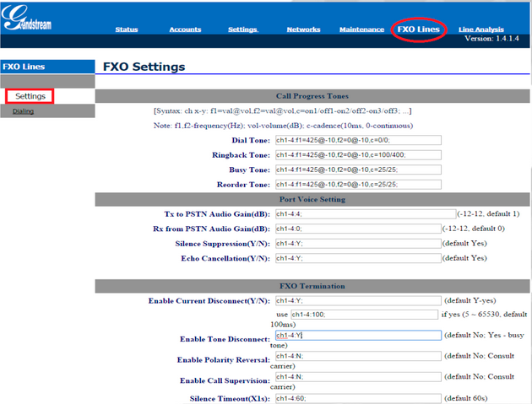Select the FXO Lines tab
The image size is (532, 404).
(x=420, y=30)
